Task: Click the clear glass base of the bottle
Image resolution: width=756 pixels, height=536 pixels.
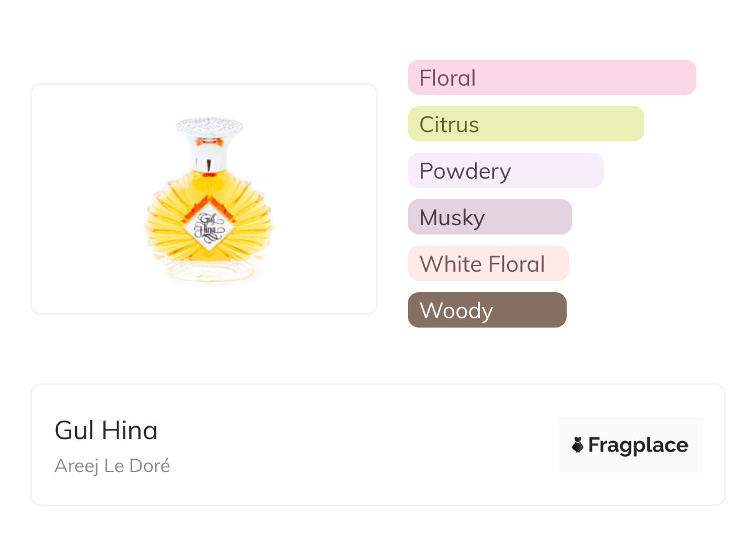Action: (x=209, y=272)
